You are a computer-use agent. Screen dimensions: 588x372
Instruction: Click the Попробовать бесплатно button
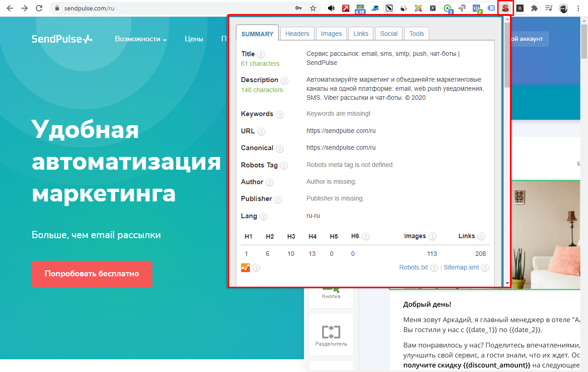92,274
